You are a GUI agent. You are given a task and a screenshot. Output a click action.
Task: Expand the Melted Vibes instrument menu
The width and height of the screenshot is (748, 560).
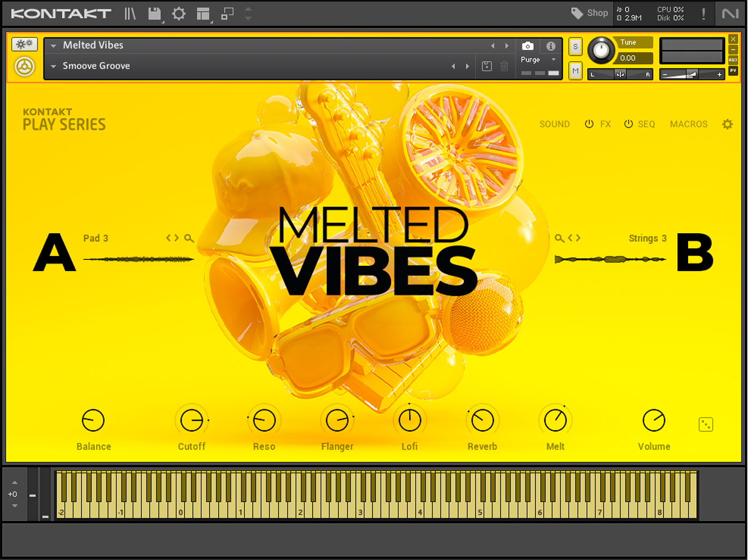[x=53, y=46]
